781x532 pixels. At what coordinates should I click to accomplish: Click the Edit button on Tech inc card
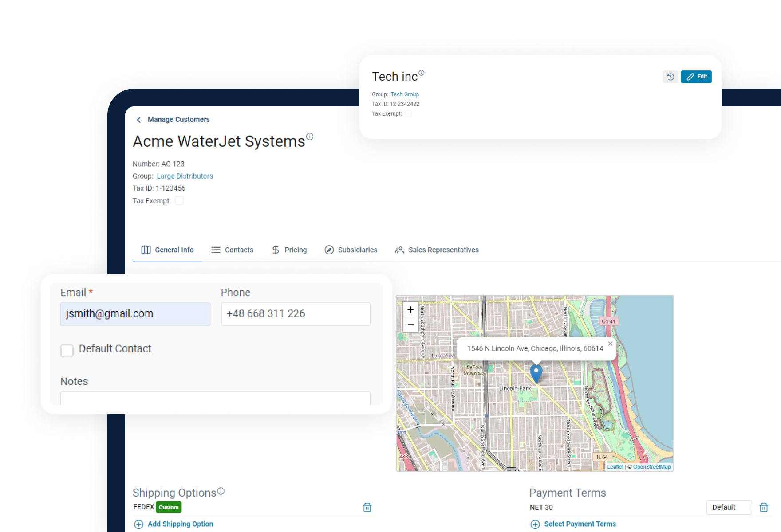pyautogui.click(x=696, y=77)
